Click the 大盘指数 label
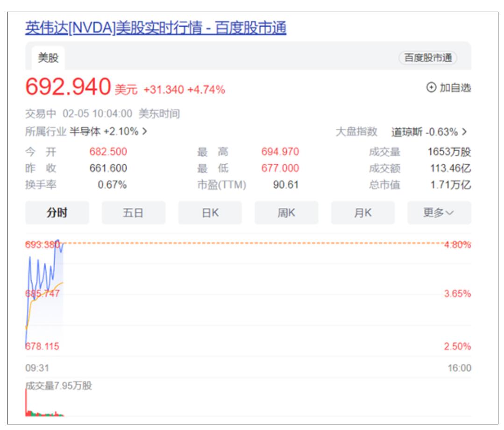This screenshot has width=504, height=430. pyautogui.click(x=356, y=132)
